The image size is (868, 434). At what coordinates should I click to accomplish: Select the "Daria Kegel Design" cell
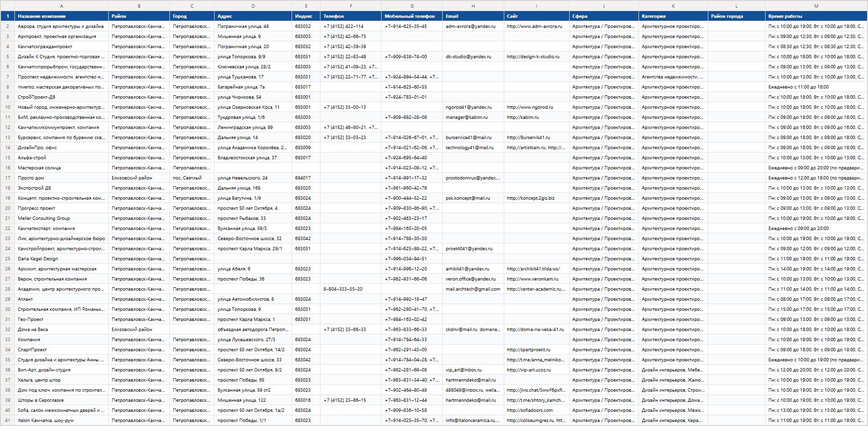click(62, 258)
